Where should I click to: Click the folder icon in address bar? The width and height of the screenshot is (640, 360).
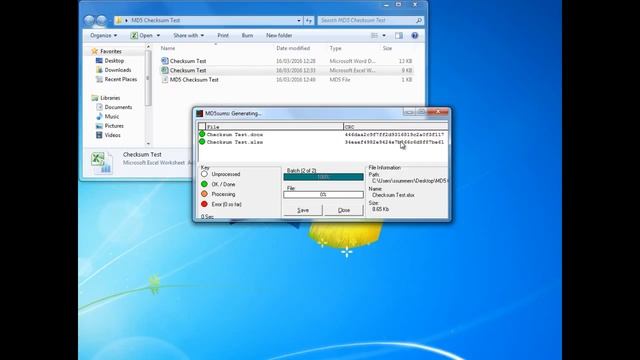(x=119, y=20)
